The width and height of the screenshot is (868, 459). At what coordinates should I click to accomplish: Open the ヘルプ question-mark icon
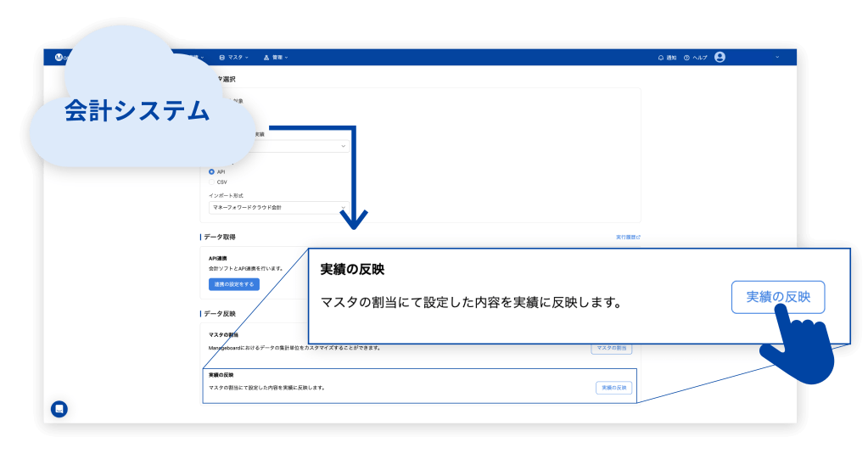click(x=686, y=58)
